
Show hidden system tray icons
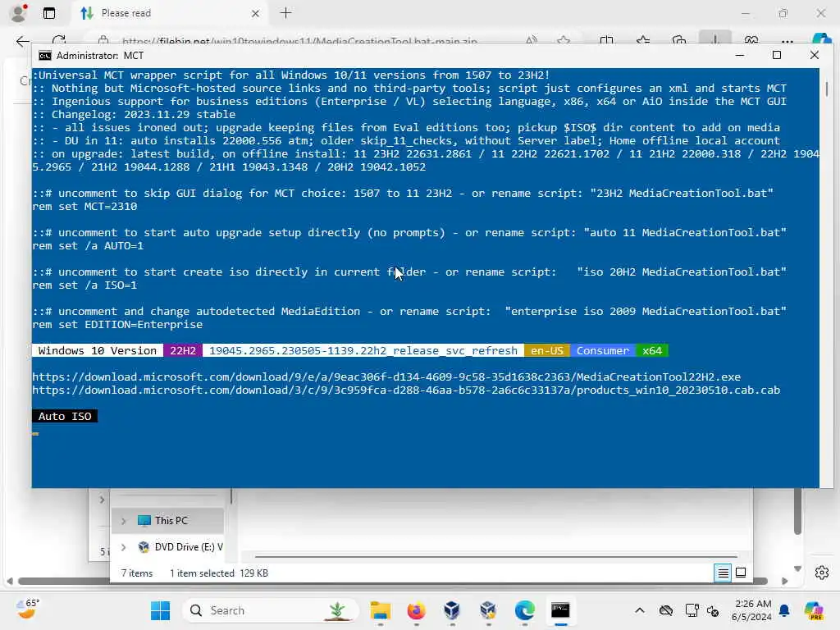640,610
